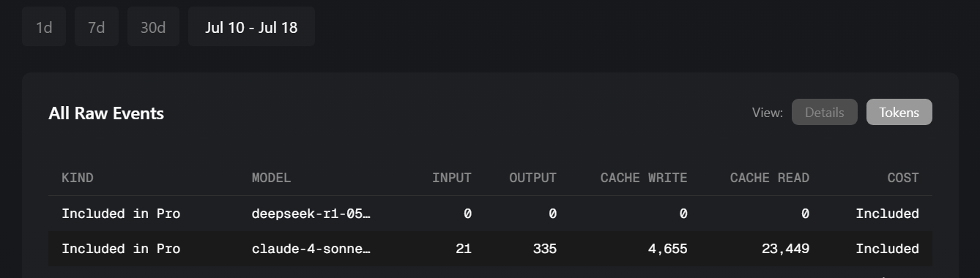Click the All Raw Events heading
The image size is (980, 278).
(x=106, y=113)
